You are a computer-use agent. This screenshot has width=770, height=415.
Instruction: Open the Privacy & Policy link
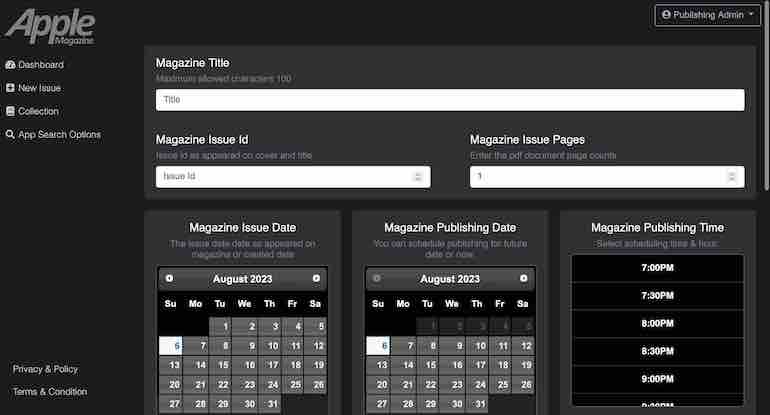(45, 369)
